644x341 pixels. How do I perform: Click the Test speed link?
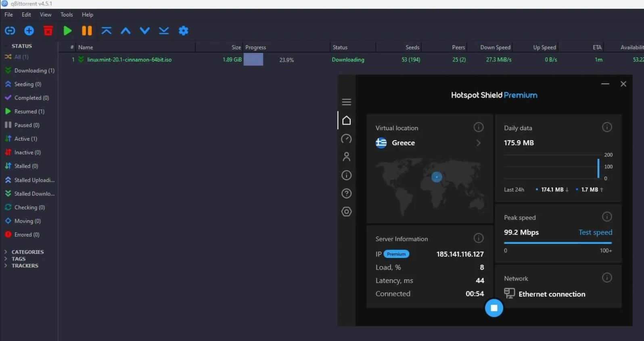595,232
